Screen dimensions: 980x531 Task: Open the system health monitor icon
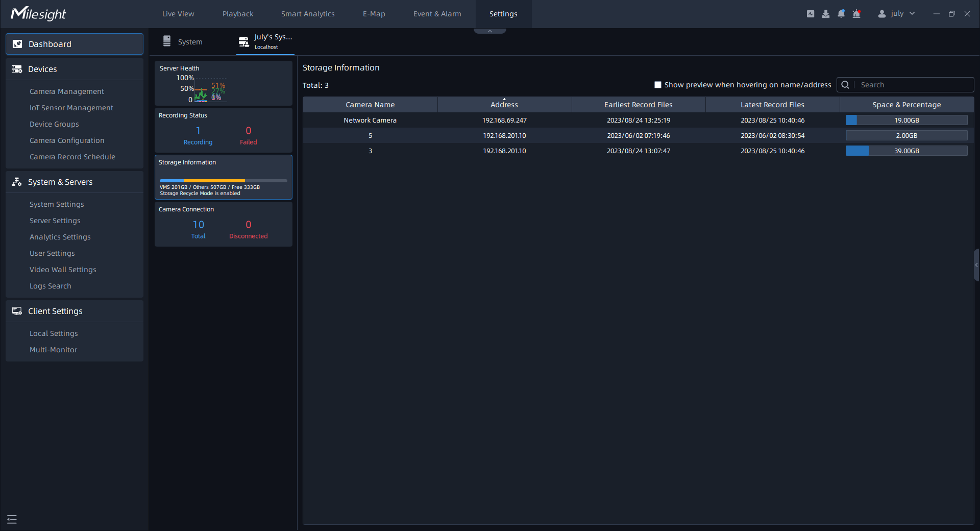pos(810,14)
